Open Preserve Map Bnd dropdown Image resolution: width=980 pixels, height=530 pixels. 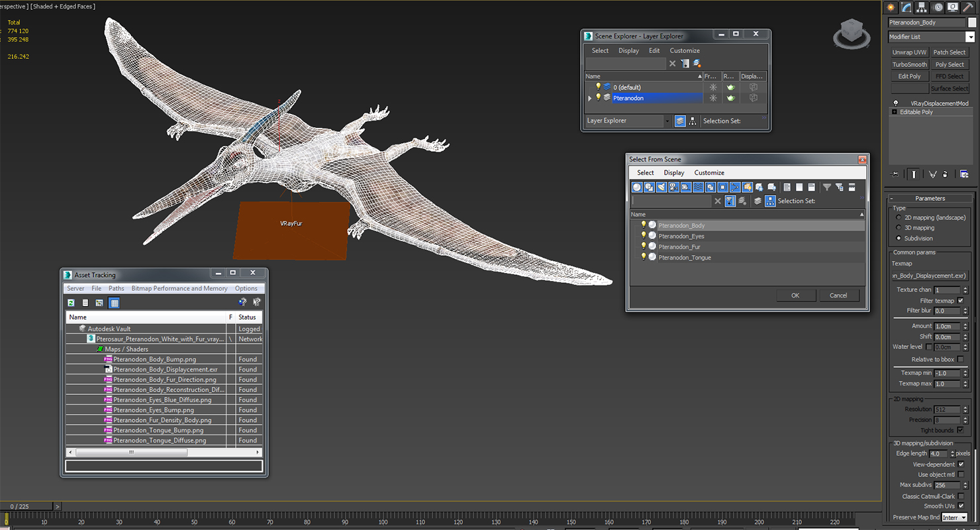954,517
